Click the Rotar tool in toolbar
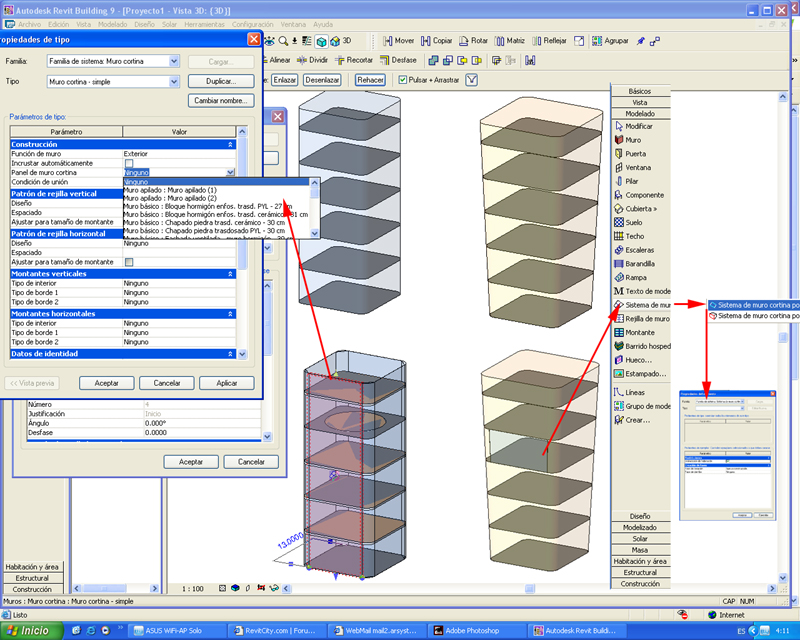 (x=472, y=41)
